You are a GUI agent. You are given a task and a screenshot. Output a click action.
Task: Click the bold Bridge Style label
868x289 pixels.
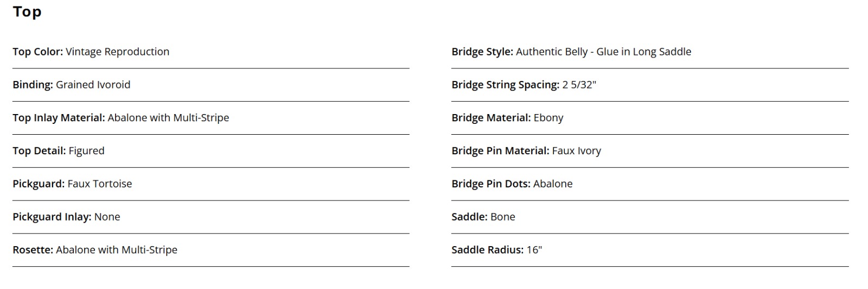pyautogui.click(x=482, y=52)
